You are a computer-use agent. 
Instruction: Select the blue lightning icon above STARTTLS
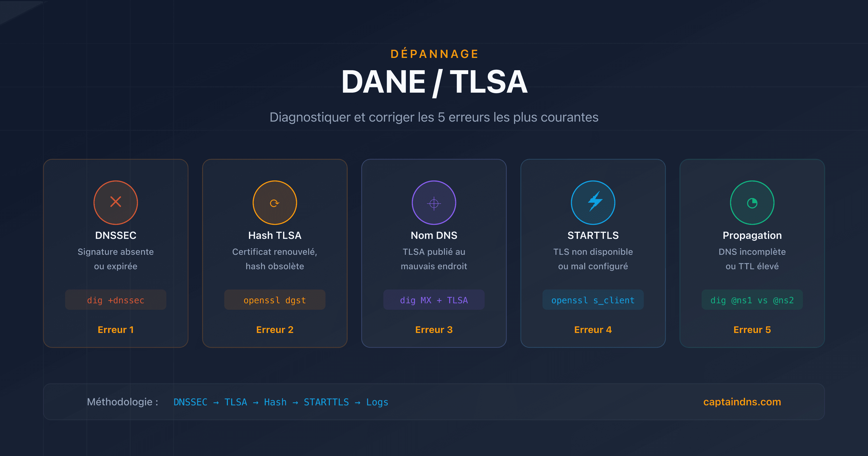(593, 202)
